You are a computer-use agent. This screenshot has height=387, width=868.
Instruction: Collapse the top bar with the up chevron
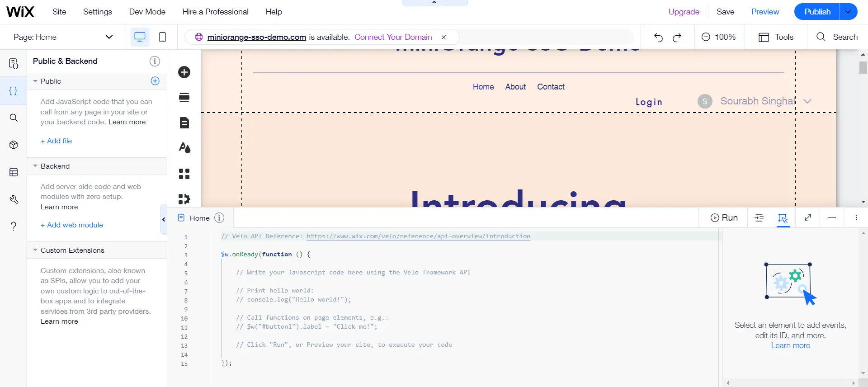point(434,3)
